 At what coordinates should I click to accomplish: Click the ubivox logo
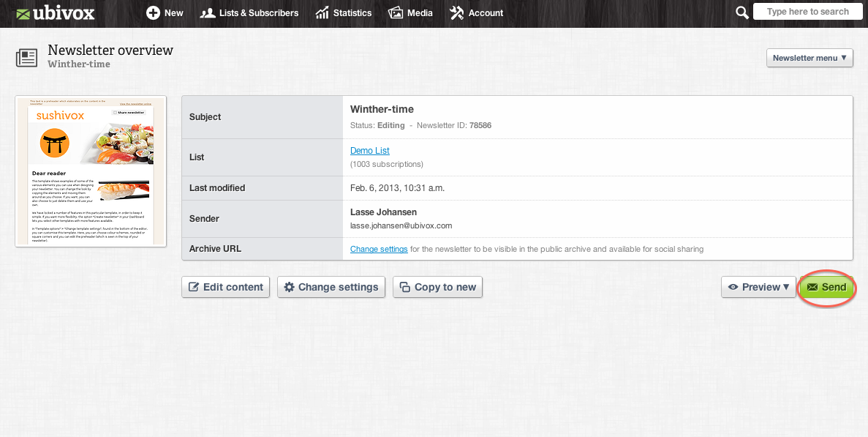[x=56, y=13]
